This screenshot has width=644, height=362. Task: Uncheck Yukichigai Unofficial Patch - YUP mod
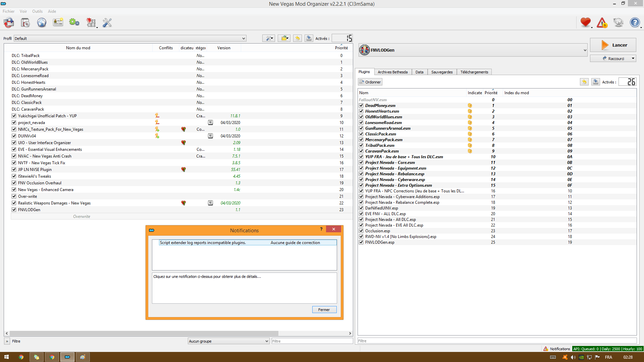14,116
